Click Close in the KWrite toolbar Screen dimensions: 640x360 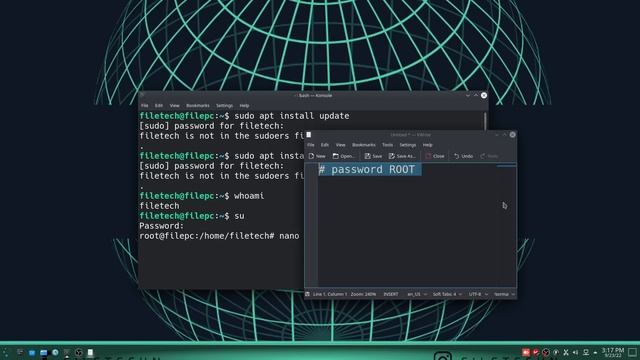(435, 156)
